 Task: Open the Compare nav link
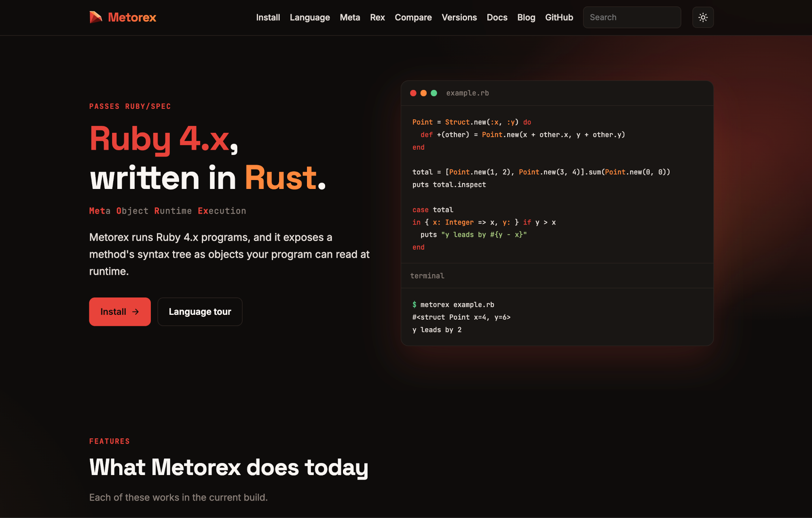413,17
